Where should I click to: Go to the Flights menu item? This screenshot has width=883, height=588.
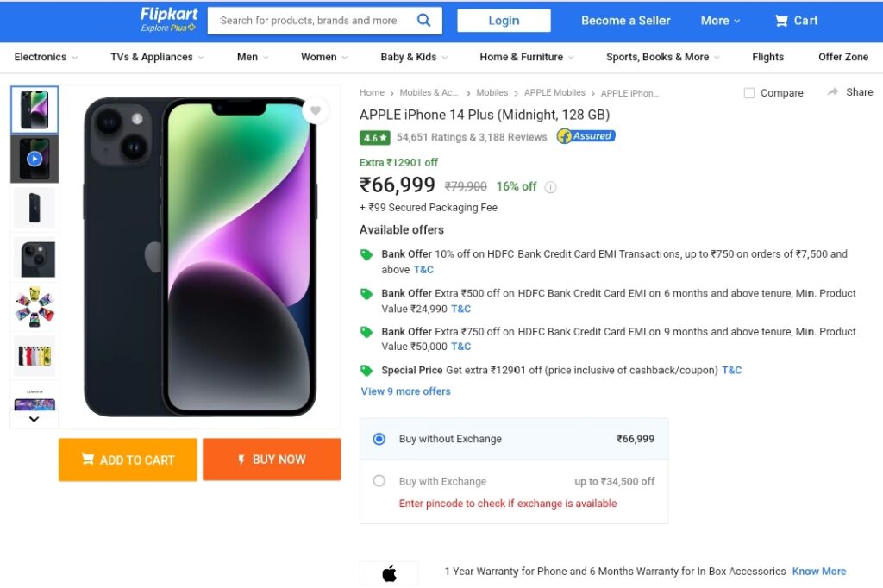pyautogui.click(x=767, y=57)
